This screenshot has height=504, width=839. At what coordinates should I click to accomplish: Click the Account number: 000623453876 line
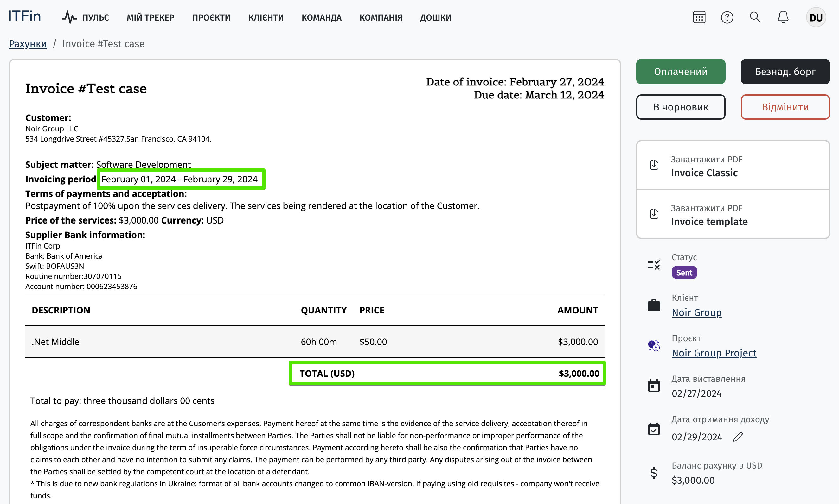click(81, 286)
